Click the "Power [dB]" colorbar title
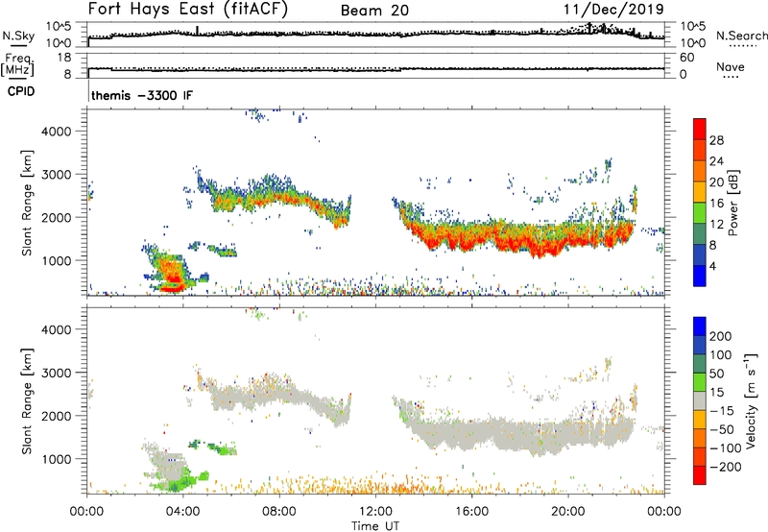768x532 pixels. pos(733,203)
